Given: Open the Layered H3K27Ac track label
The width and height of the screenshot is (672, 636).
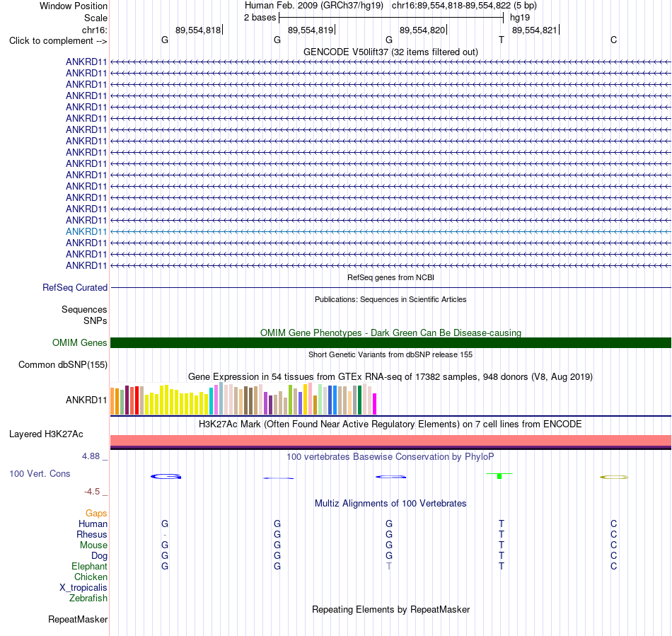Looking at the screenshot, I should coord(46,434).
